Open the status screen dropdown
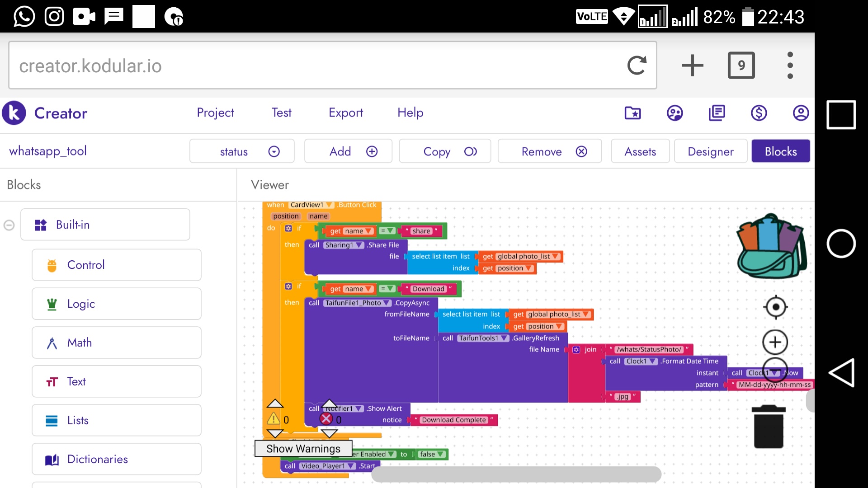Image resolution: width=868 pixels, height=488 pixels. (242, 151)
